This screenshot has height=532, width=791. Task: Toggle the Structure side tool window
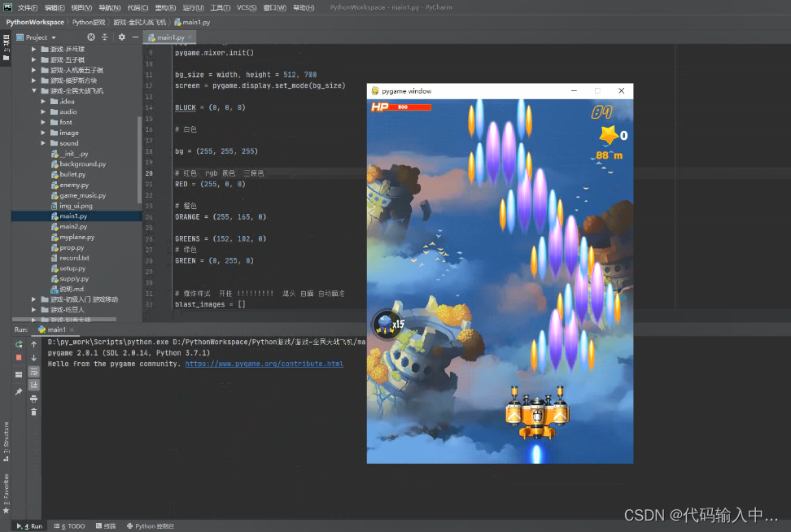(x=6, y=442)
